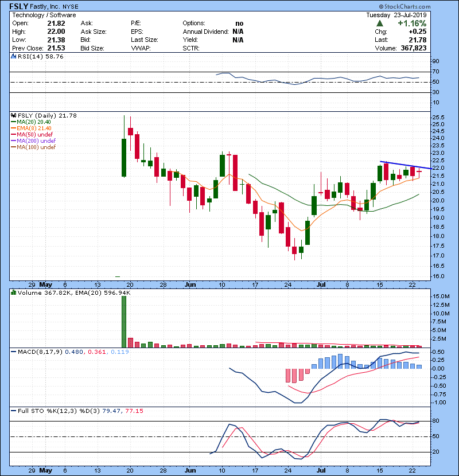Click the High value 22.00
The image size is (459, 476).
tap(56, 32)
